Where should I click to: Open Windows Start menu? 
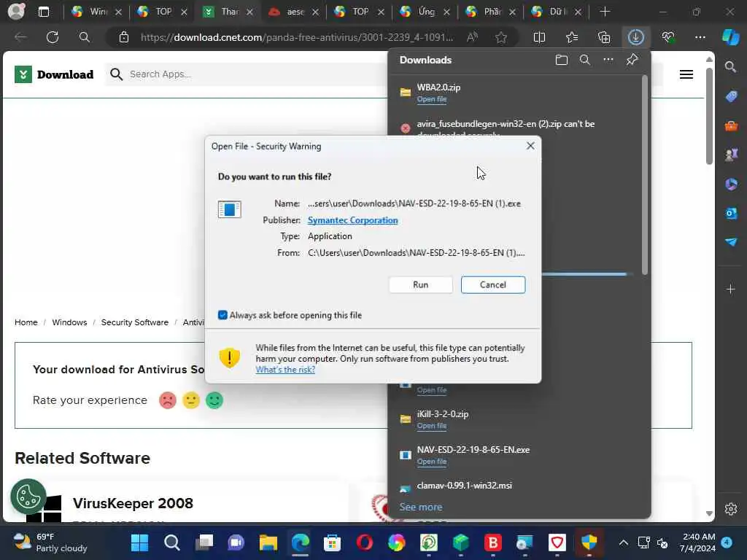pos(139,542)
